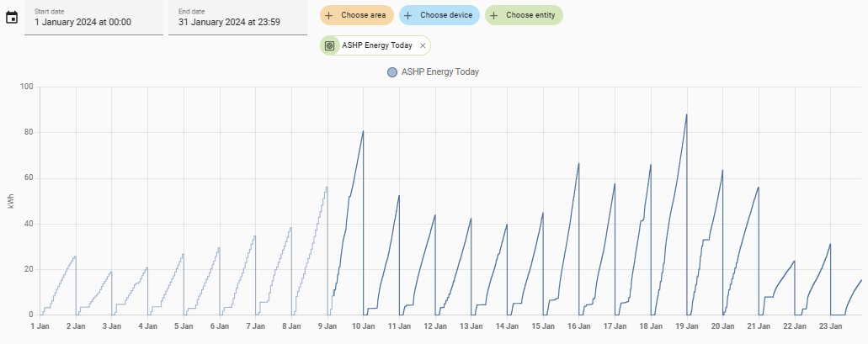Open the calendar date range picker icon
Screen dimensions: 868x344
(x=12, y=18)
